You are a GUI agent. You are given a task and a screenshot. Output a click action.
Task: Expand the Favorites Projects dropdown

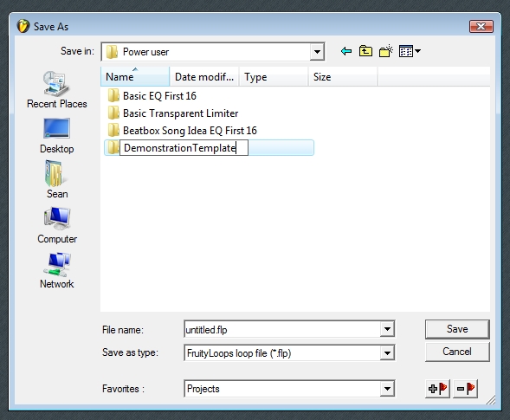pyautogui.click(x=387, y=389)
